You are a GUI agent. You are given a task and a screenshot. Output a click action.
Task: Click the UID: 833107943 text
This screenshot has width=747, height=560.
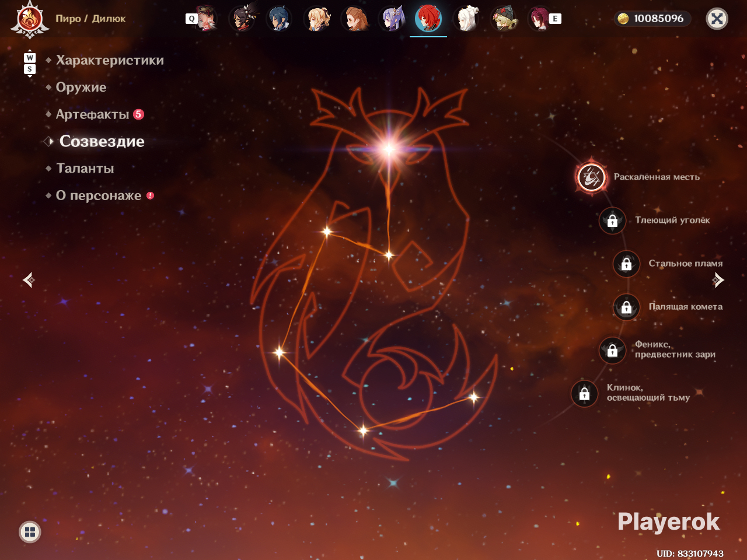coord(690,554)
